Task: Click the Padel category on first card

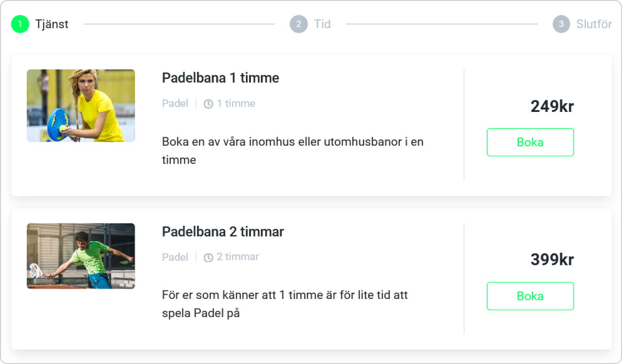Action: tap(175, 103)
